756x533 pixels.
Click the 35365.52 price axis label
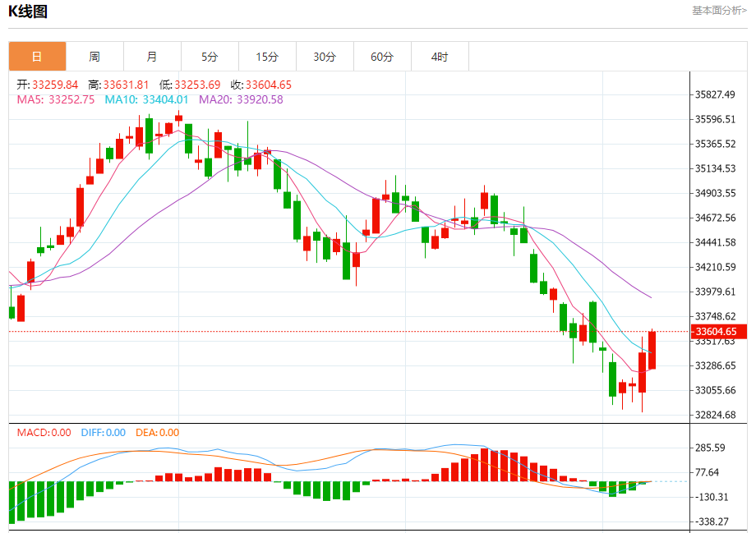(715, 144)
